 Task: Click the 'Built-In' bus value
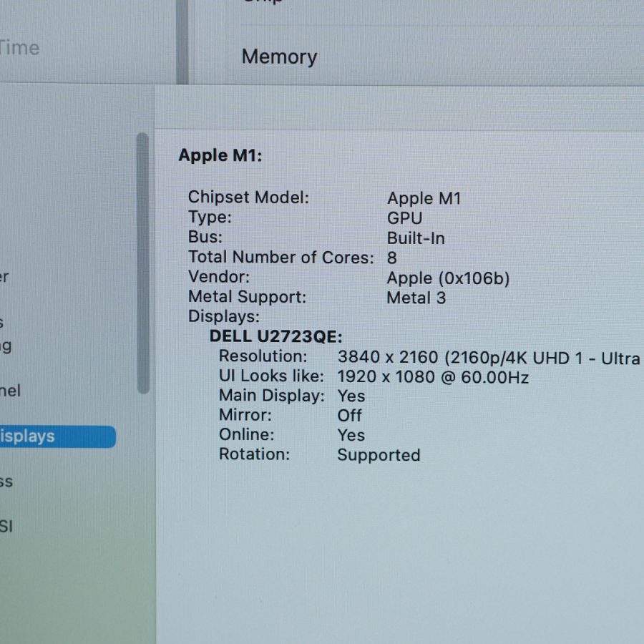416,238
